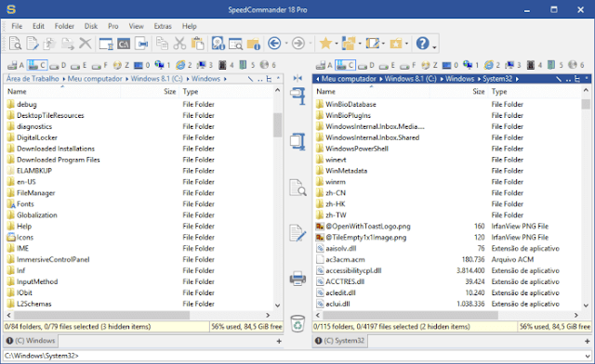Click the panel swap arrows icon between panels
Screen dimensions: 595x364
[x=297, y=78]
